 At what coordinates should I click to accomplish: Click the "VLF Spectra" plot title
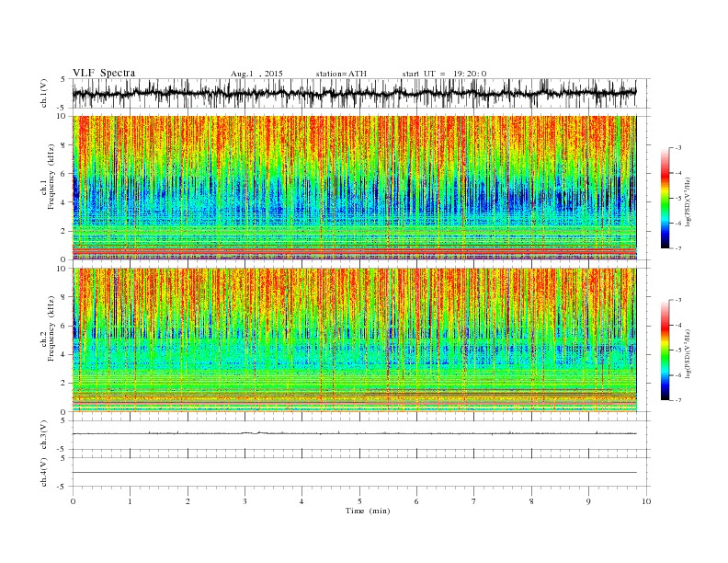104,73
